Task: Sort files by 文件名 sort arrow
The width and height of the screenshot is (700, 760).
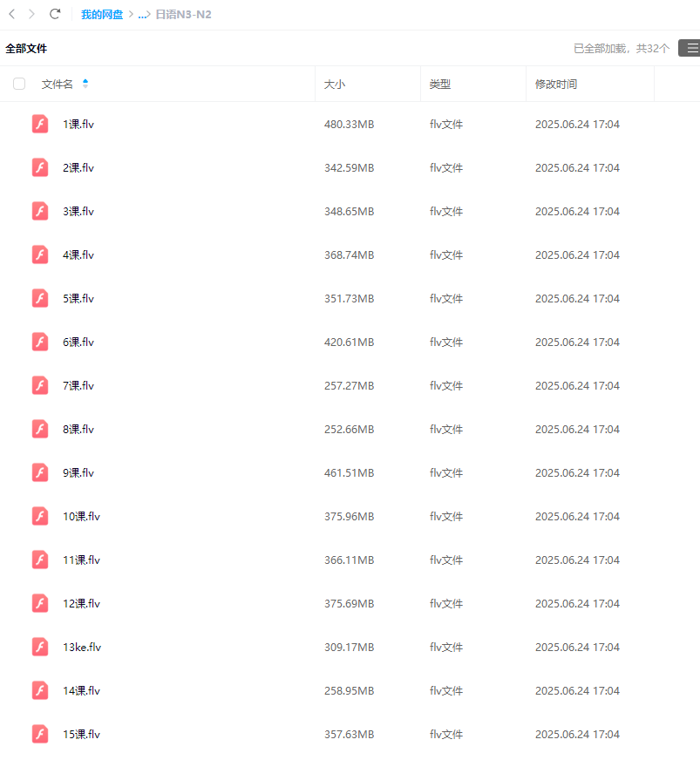Action: coord(85,84)
